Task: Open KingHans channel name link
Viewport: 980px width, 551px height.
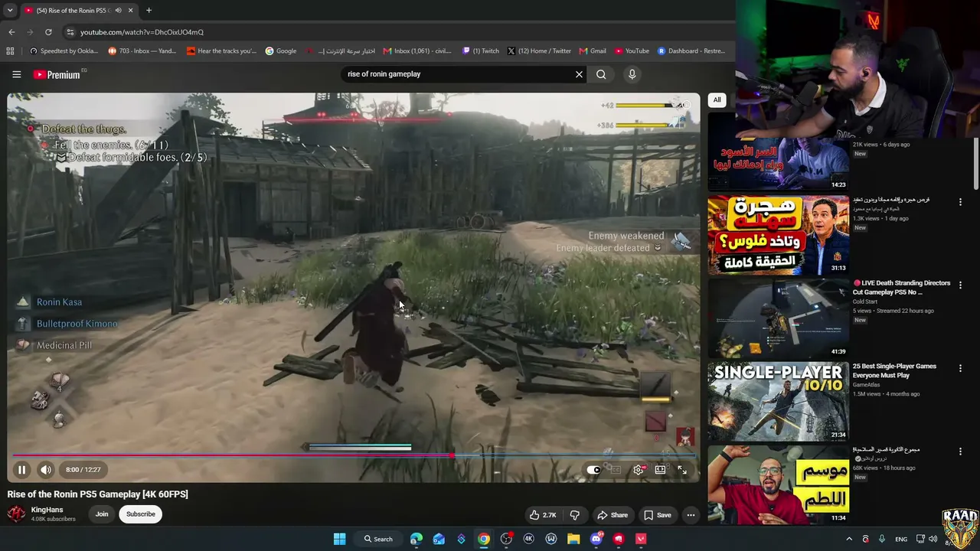Action: 47,510
